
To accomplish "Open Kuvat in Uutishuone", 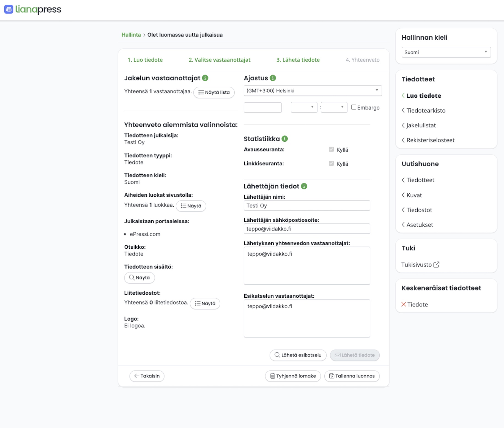I will [x=414, y=195].
